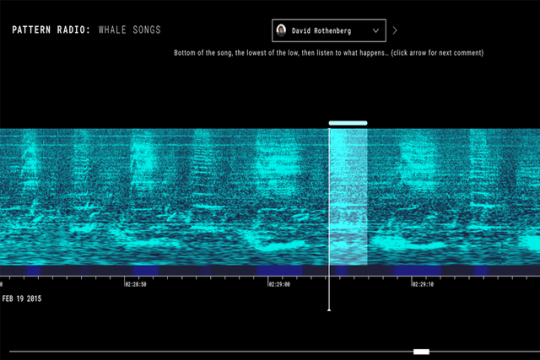
Task: Click David Rothenberg's avatar picture
Action: (x=281, y=31)
